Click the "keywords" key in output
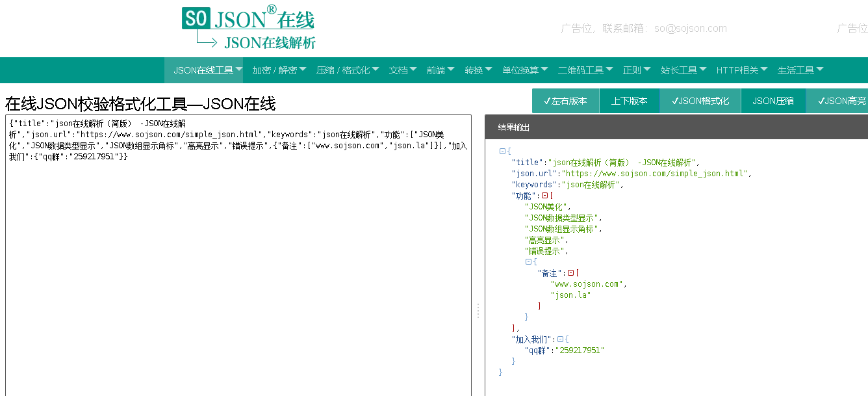Image resolution: width=868 pixels, height=396 pixels. pos(535,185)
